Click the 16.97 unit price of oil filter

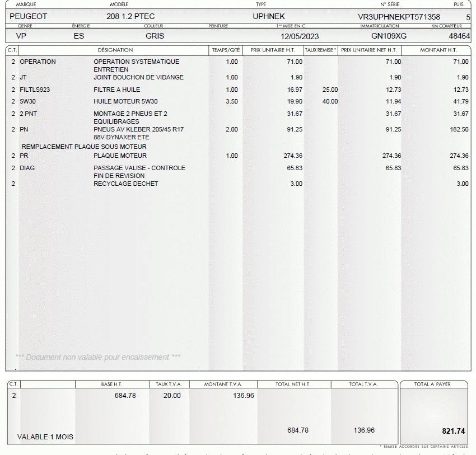(x=295, y=90)
